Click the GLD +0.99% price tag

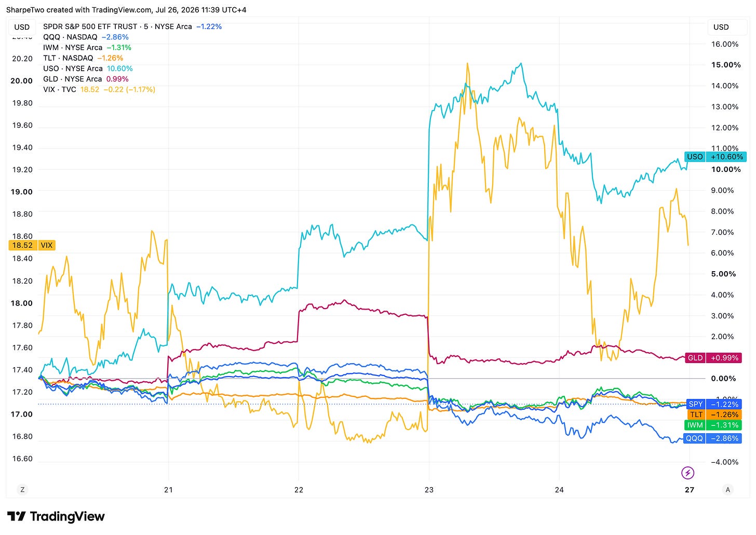pyautogui.click(x=713, y=357)
